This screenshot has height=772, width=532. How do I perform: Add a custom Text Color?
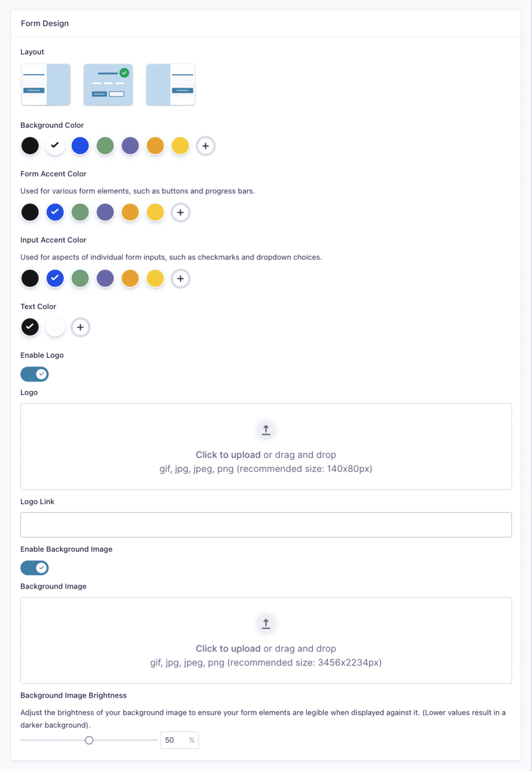coord(80,327)
